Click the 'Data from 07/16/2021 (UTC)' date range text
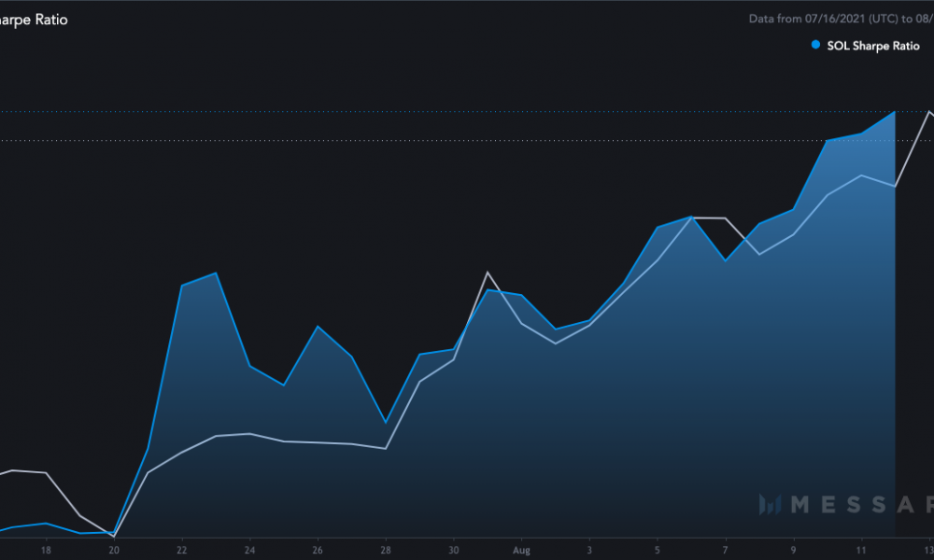The height and width of the screenshot is (560, 934). tap(840, 19)
